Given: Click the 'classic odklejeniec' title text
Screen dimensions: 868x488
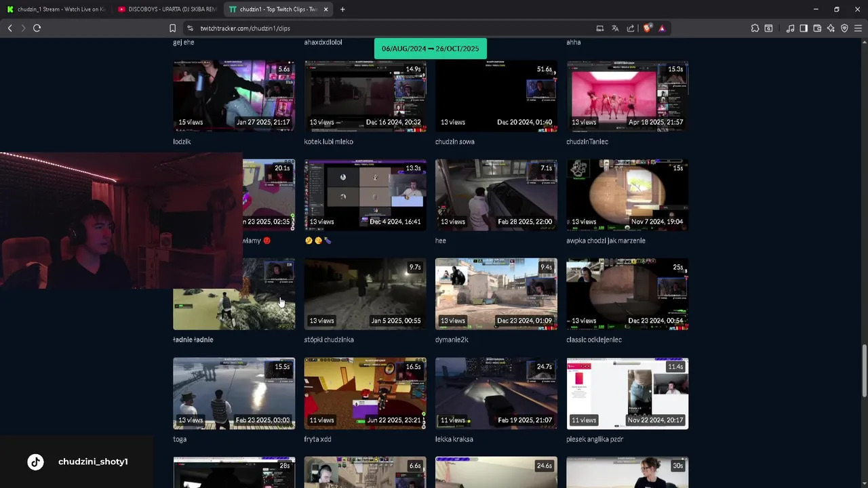Looking at the screenshot, I should point(594,340).
